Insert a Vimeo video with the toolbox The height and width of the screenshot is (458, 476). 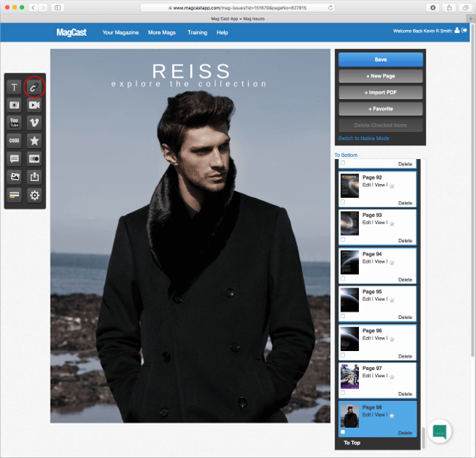point(34,123)
